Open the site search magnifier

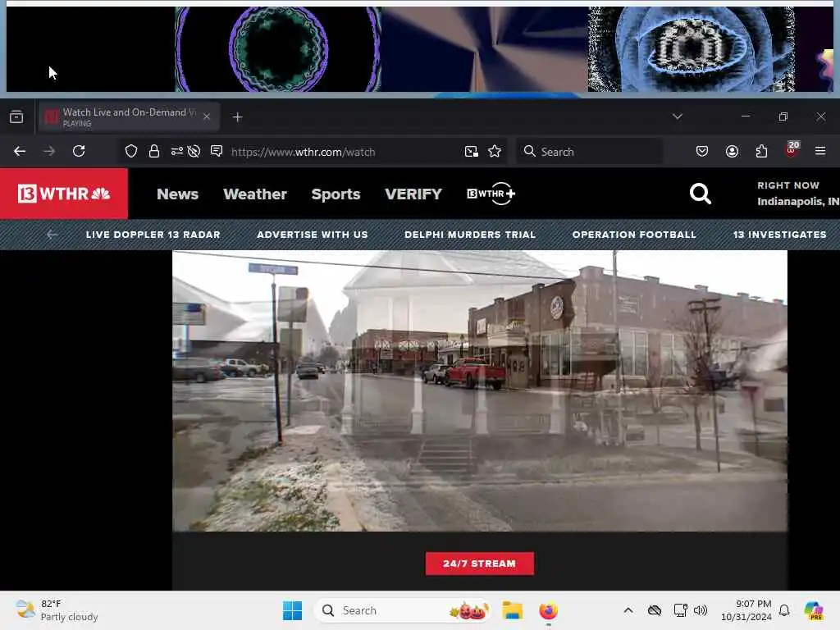tap(701, 194)
